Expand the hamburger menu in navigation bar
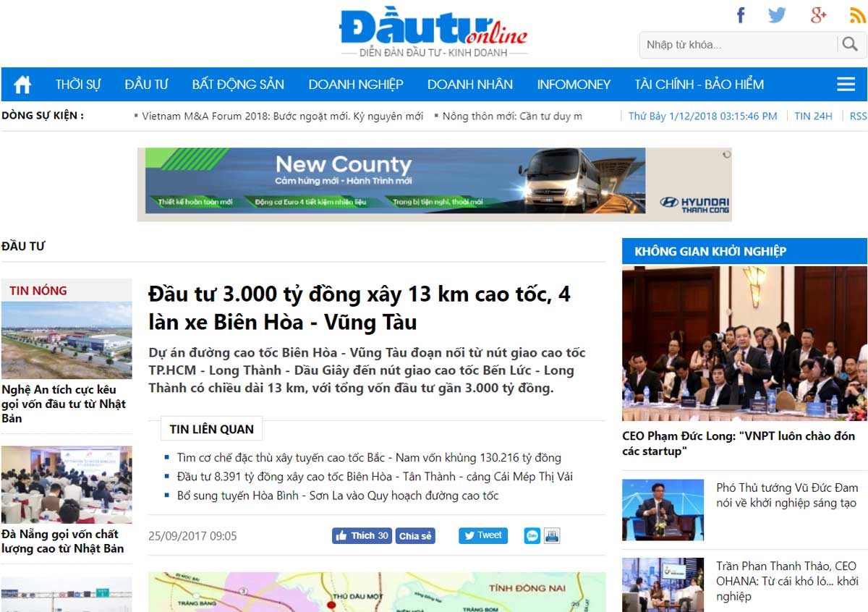Screen dimensions: 868x612 pyautogui.click(x=846, y=85)
